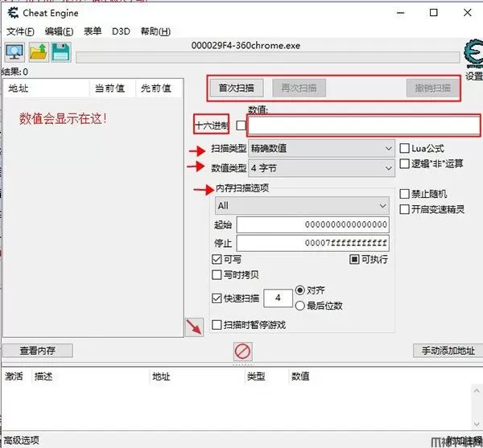Save table with floppy disk icon
This screenshot has height=448, width=483.
coord(61,52)
